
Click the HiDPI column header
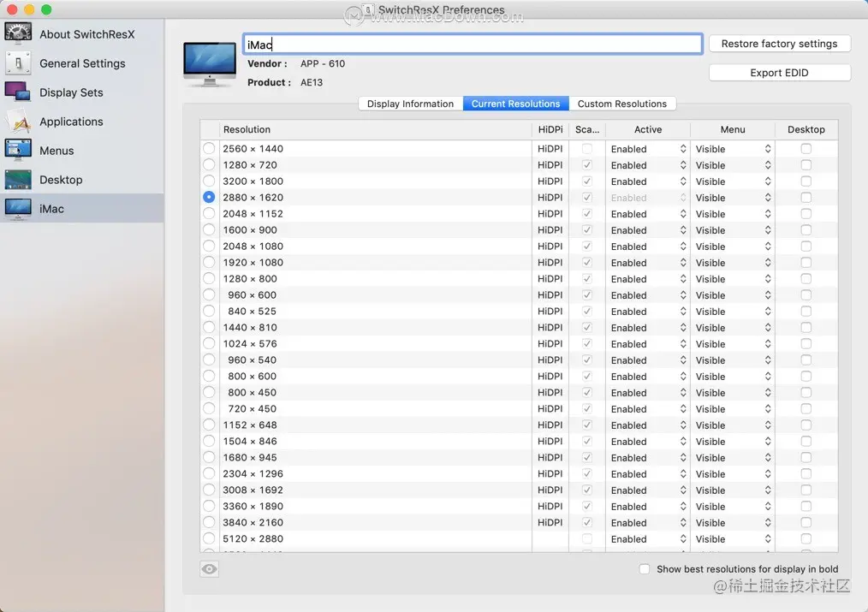tap(550, 129)
